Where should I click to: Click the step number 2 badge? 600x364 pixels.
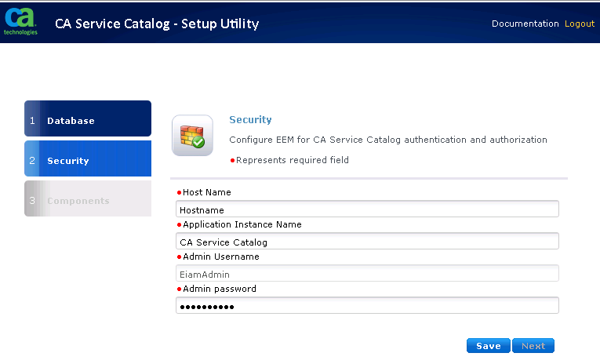point(32,161)
